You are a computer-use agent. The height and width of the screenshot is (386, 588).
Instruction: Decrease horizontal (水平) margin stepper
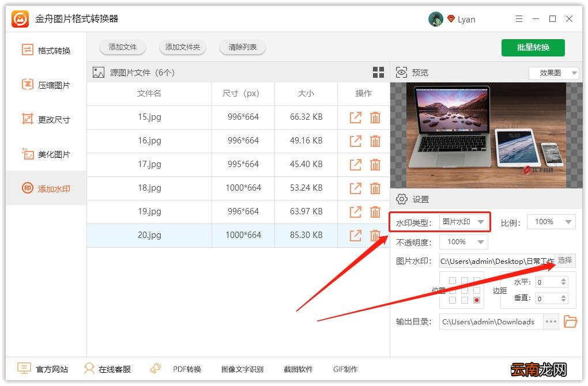click(563, 284)
